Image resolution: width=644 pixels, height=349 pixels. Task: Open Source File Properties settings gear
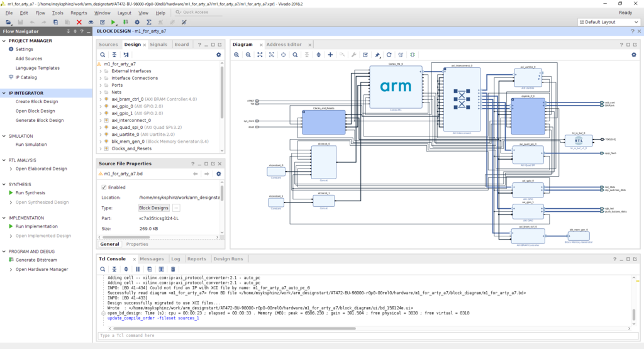pos(218,174)
